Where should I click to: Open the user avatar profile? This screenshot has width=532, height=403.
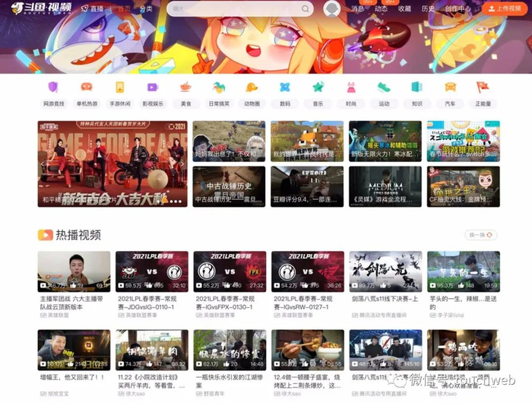tap(332, 9)
